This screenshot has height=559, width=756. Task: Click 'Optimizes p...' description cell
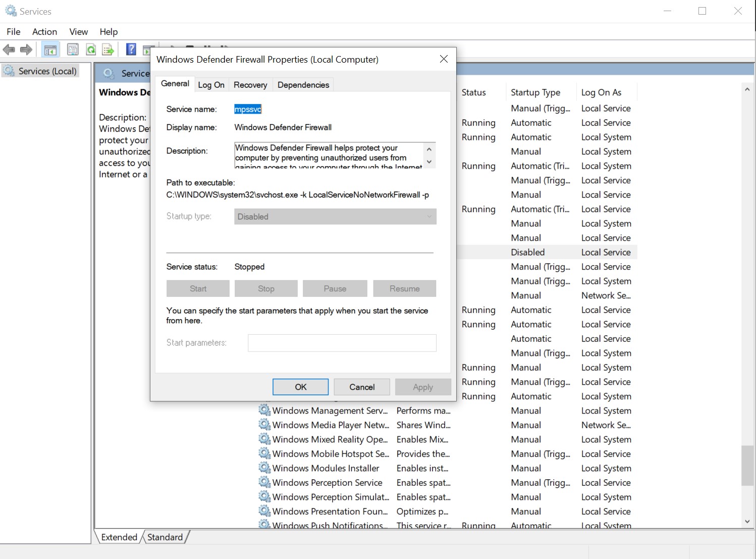pos(422,511)
